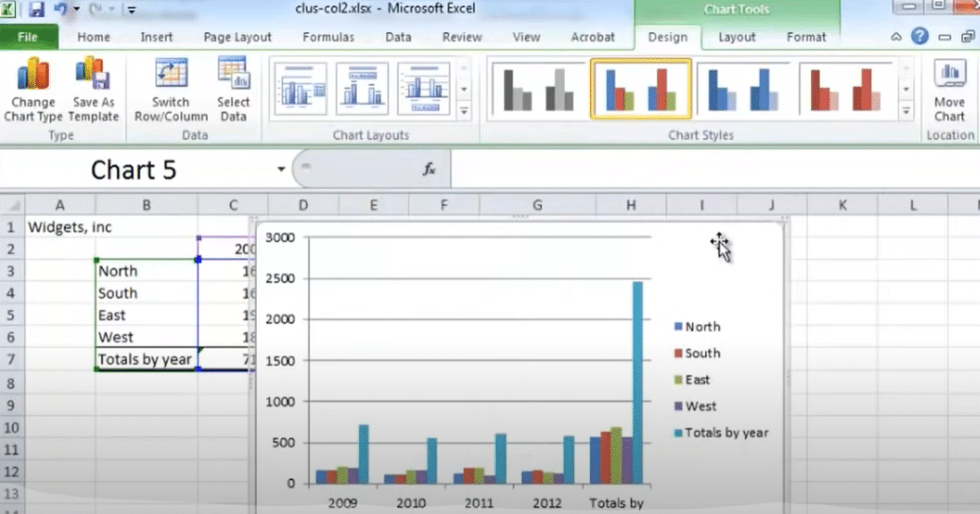Open Excel Help question mark icon
The image size is (980, 514).
tap(920, 36)
